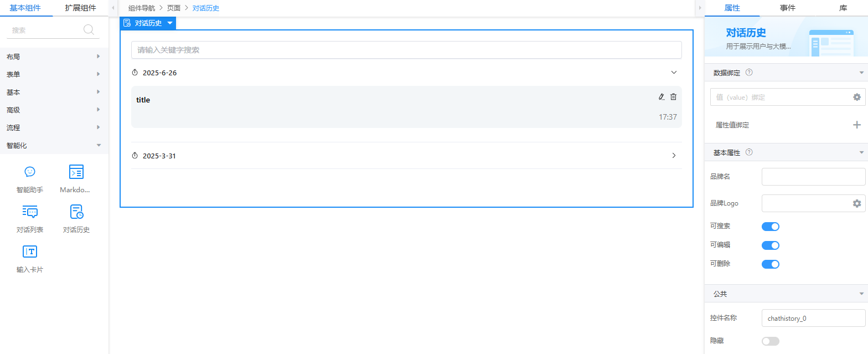This screenshot has height=354, width=868.
Task: Click the plus icon beside 属性值绑定
Action: pos(857,125)
